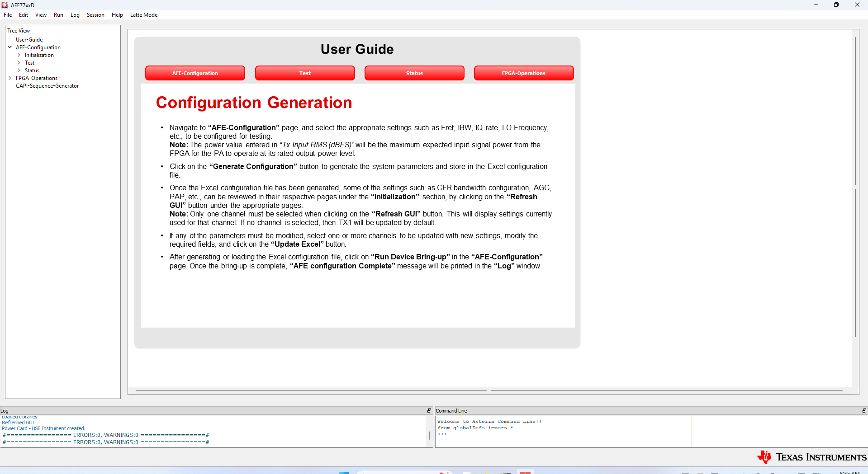The width and height of the screenshot is (868, 474).
Task: Expand the Test node arrow in tree
Action: click(x=19, y=63)
